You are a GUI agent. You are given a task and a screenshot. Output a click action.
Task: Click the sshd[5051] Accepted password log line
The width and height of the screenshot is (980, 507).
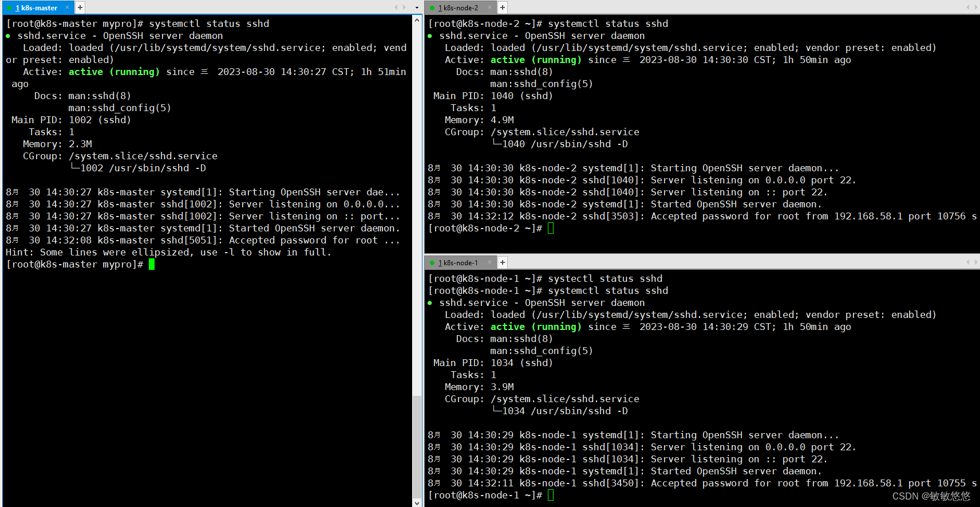[203, 240]
